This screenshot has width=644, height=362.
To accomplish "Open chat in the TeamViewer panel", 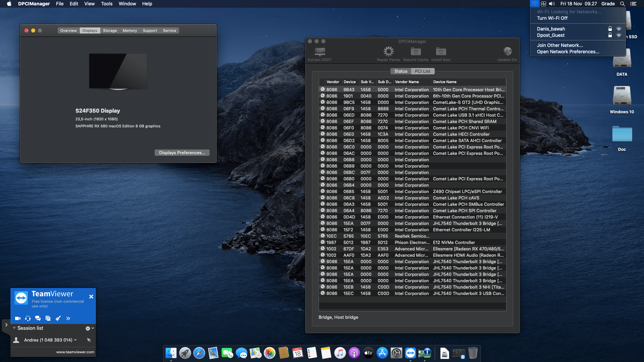I will click(38, 318).
